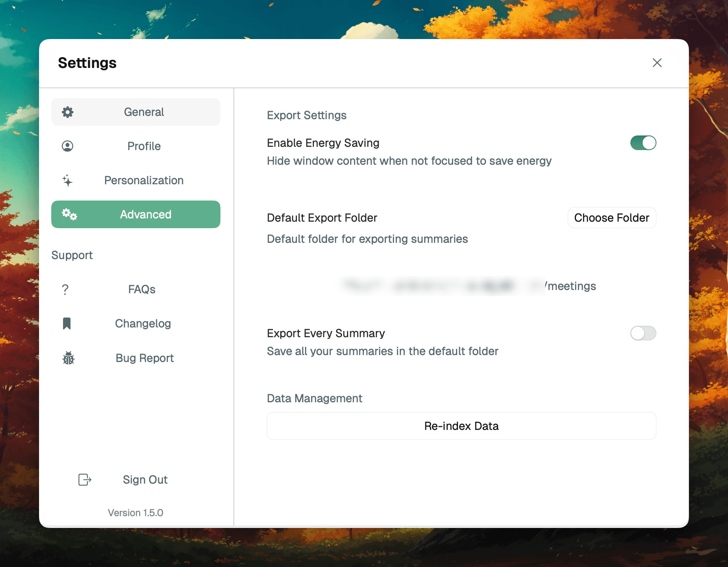The height and width of the screenshot is (567, 728).
Task: Click the sparkle icon beside Personalization
Action: 68,180
